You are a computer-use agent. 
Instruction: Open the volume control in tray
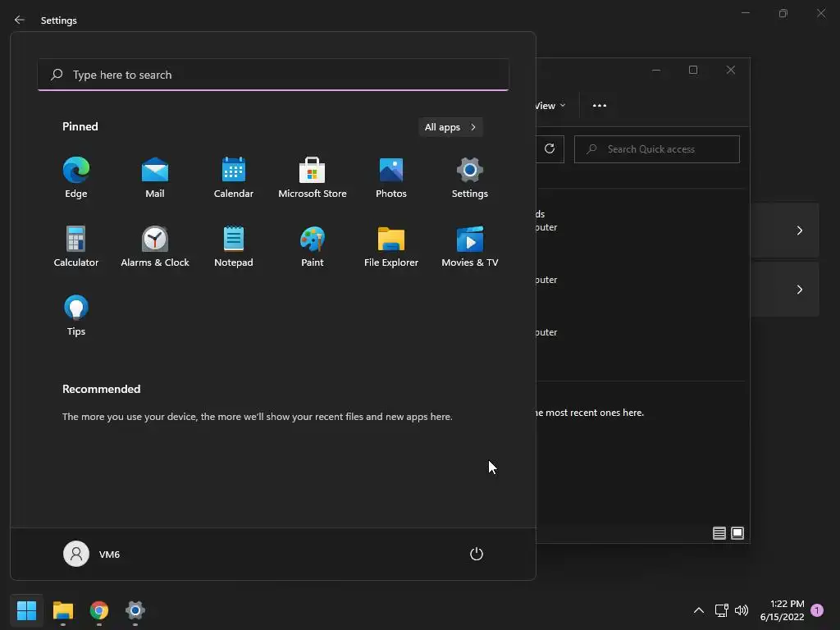[742, 610]
